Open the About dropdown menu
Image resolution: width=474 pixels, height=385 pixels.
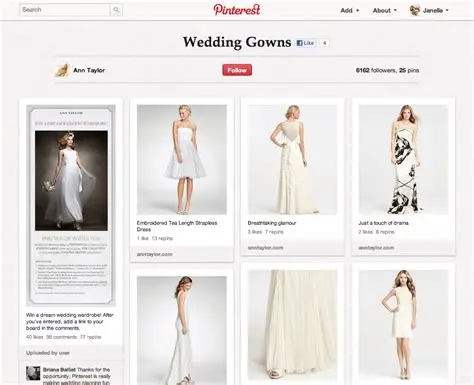tap(385, 11)
